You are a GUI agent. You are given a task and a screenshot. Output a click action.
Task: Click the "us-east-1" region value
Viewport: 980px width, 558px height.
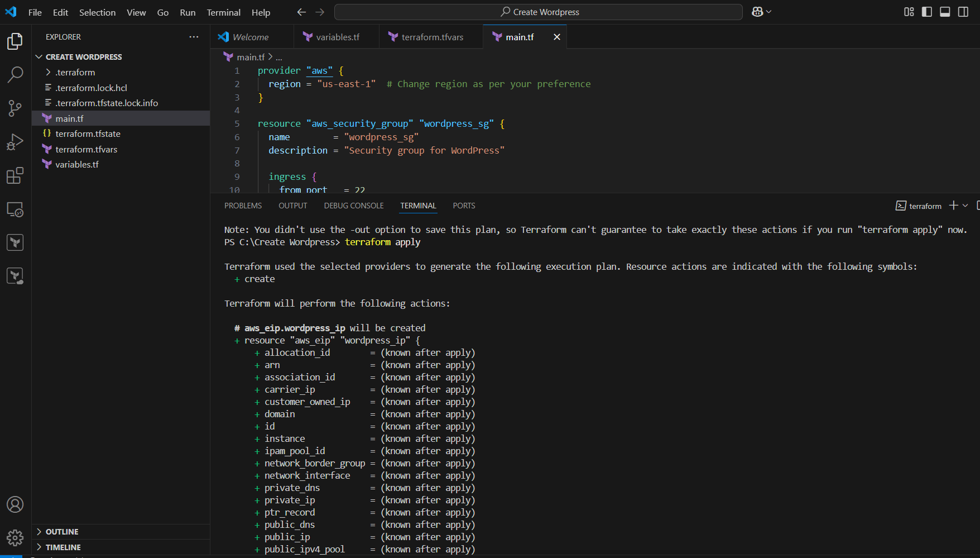(347, 84)
